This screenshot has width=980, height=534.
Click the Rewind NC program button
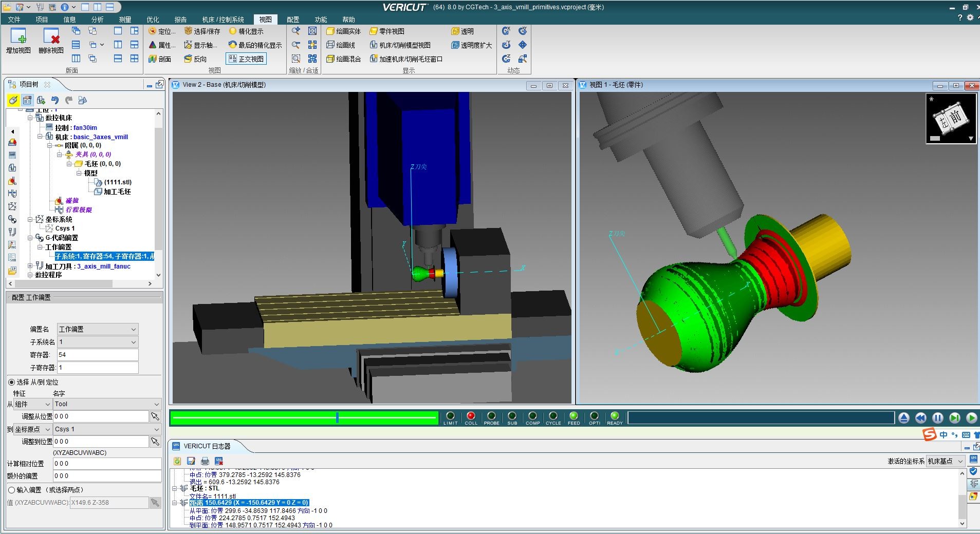(921, 418)
